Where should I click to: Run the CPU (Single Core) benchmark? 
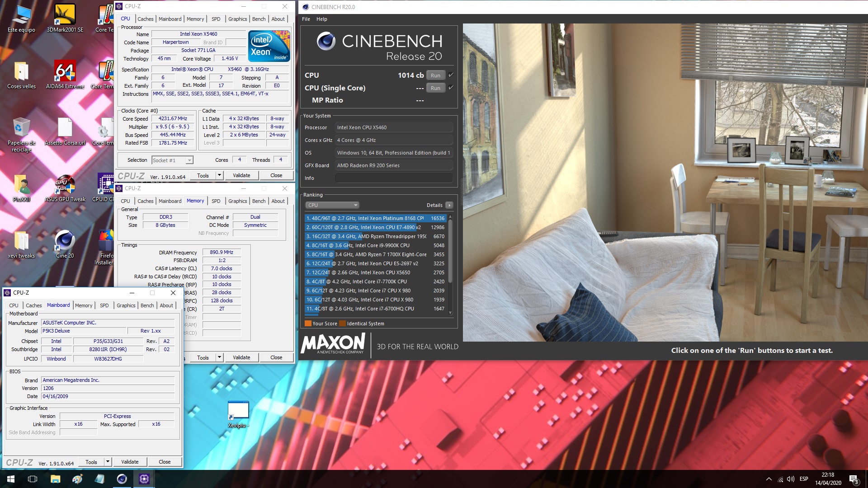point(435,88)
